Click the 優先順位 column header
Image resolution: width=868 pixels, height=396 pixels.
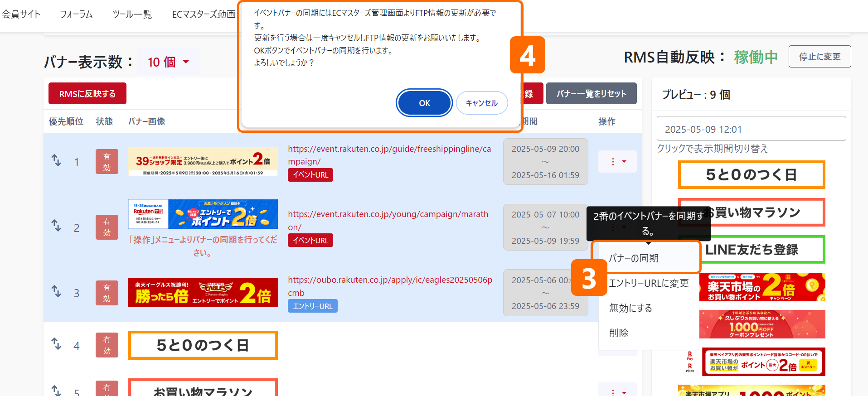(x=66, y=121)
